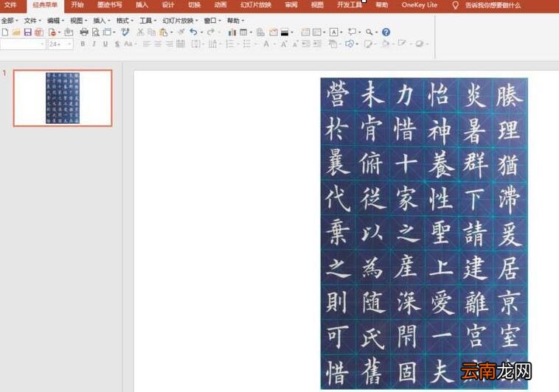Switch to the 设计 ribbon tab
The width and height of the screenshot is (559, 392).
[168, 5]
